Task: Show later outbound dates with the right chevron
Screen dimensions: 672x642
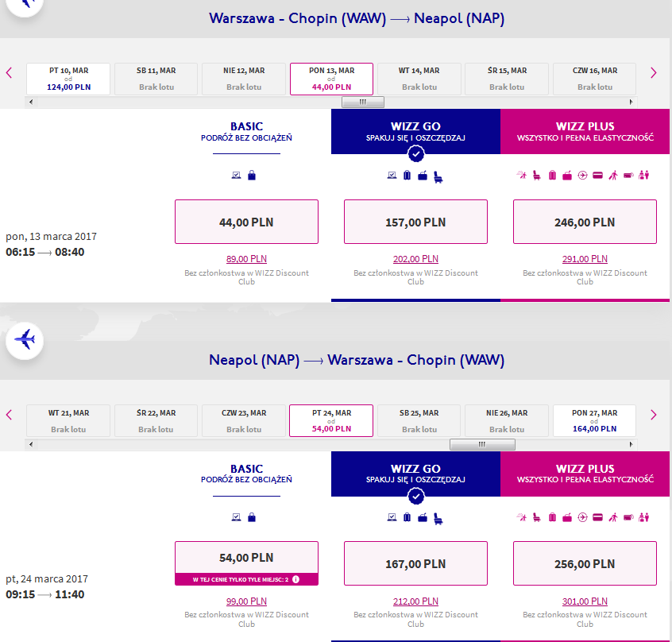Action: click(x=653, y=73)
